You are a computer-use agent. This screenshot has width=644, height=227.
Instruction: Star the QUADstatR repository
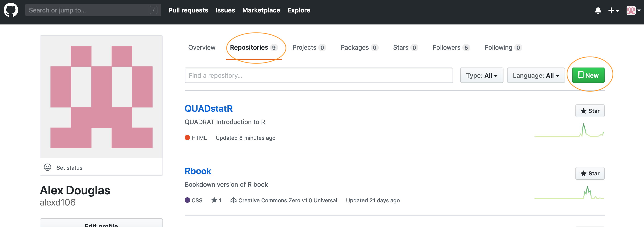click(x=590, y=111)
